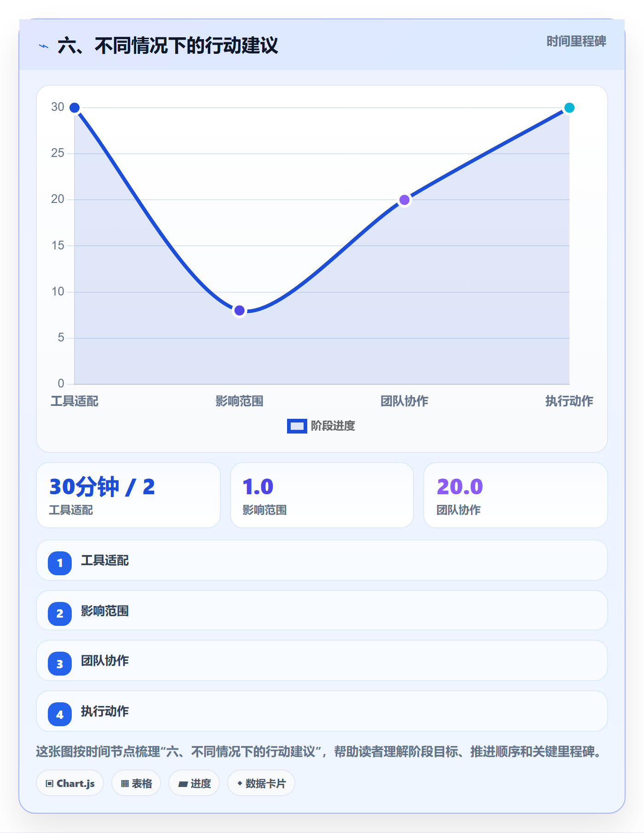Click step number 1 badge

tap(60, 563)
